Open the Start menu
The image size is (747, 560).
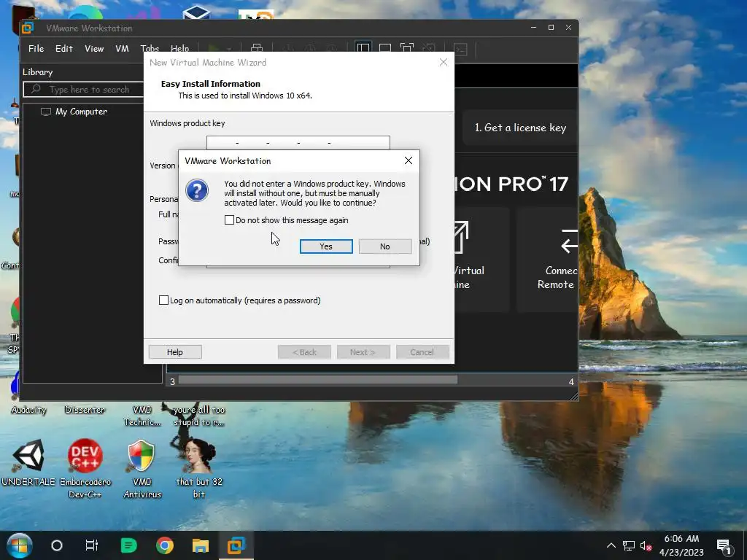point(19,545)
